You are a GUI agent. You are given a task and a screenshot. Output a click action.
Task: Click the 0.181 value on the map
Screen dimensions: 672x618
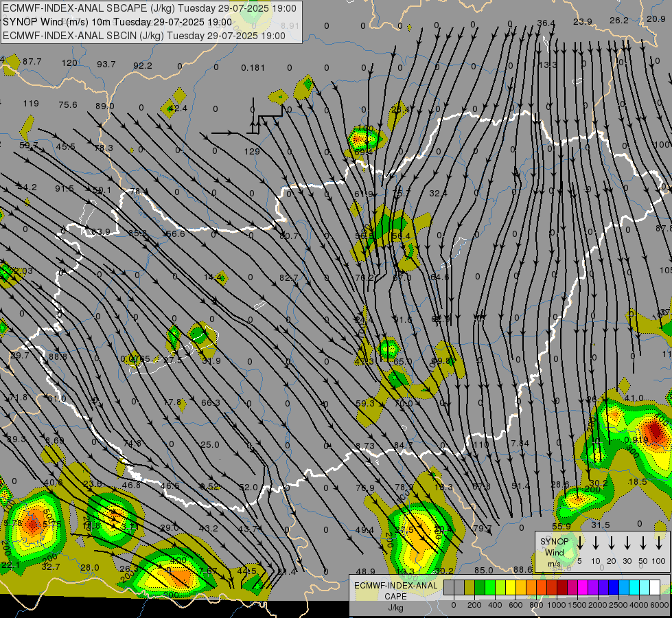click(253, 68)
